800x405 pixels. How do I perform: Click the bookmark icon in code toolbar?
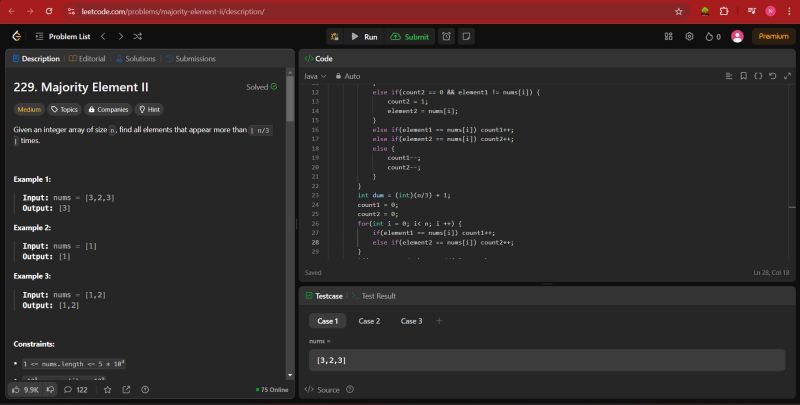pyautogui.click(x=743, y=76)
